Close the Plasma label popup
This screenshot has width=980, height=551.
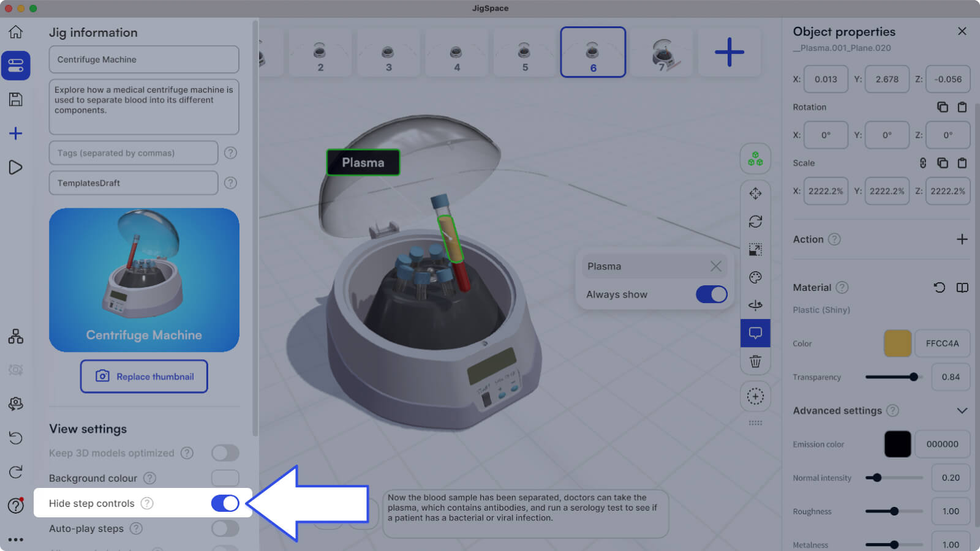[x=715, y=266]
